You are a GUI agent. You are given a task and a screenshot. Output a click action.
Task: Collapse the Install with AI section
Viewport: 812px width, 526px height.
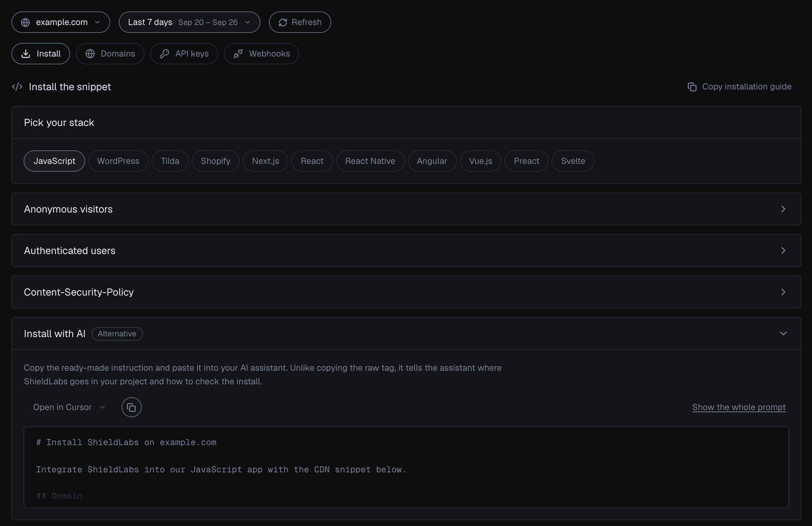(406, 333)
